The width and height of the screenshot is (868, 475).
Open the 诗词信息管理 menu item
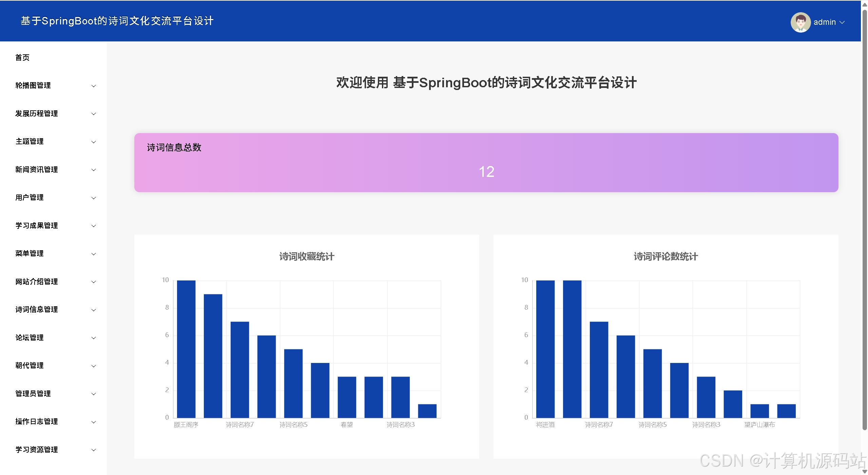54,310
